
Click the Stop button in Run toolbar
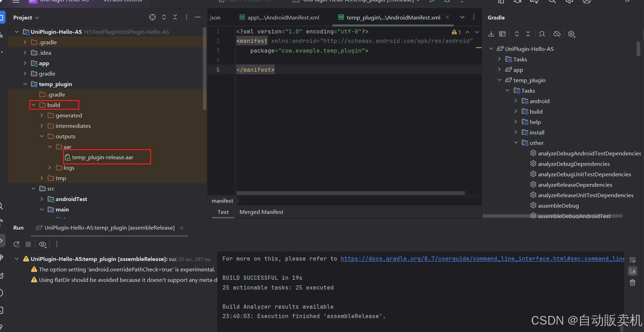point(28,244)
